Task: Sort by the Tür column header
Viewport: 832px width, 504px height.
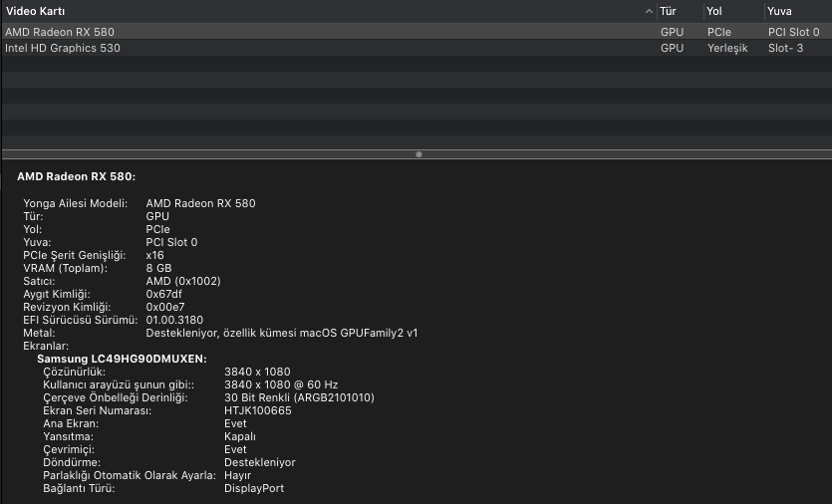Action: coord(668,11)
